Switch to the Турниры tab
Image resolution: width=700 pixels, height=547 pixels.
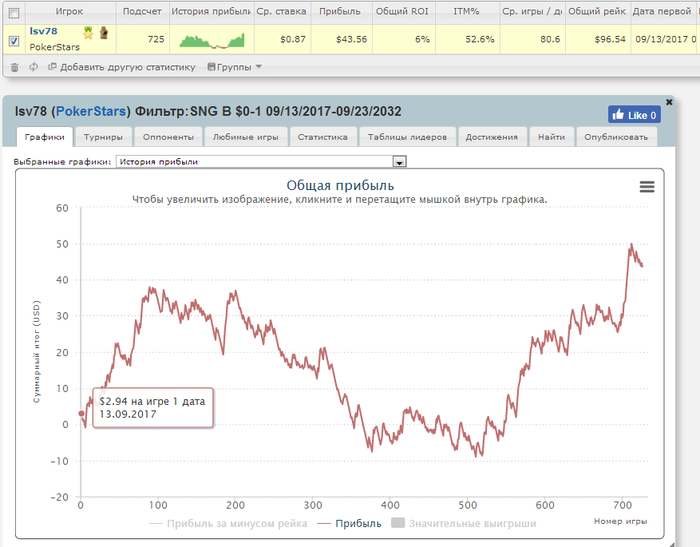click(103, 137)
